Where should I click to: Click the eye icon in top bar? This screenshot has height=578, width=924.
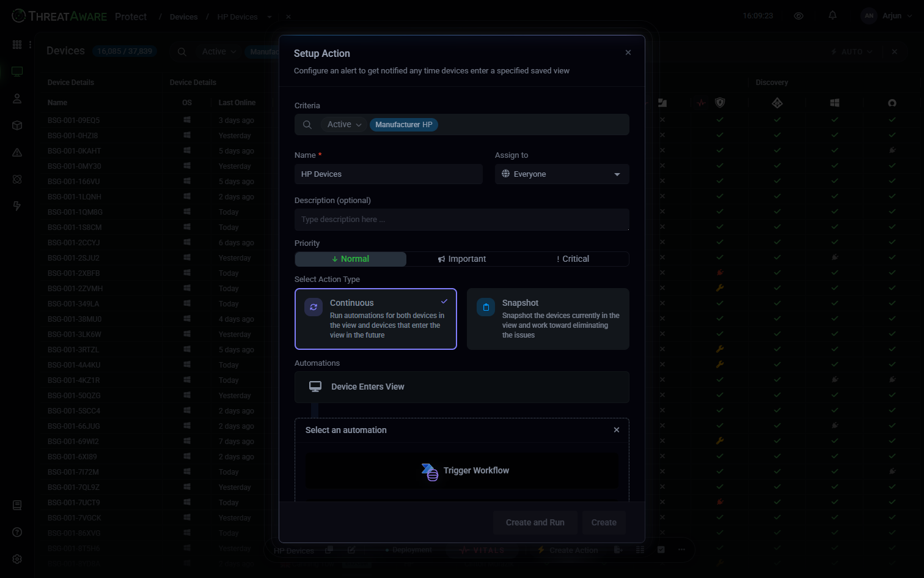tap(798, 16)
